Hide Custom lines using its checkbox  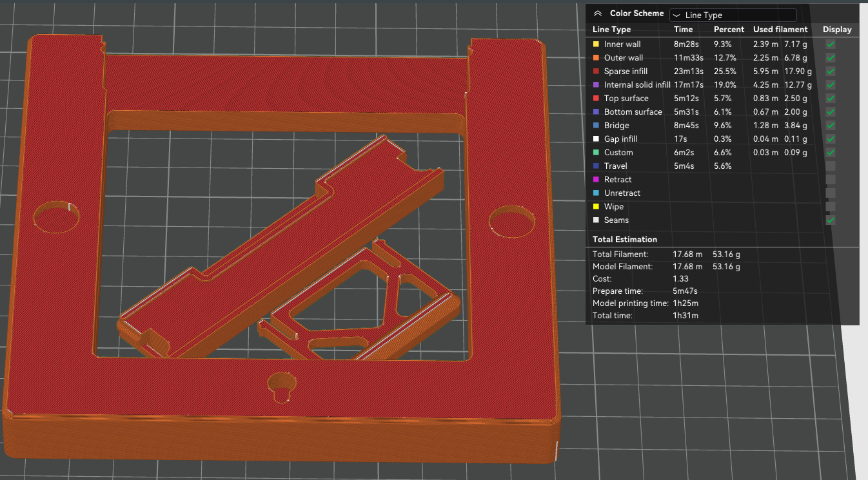(831, 153)
